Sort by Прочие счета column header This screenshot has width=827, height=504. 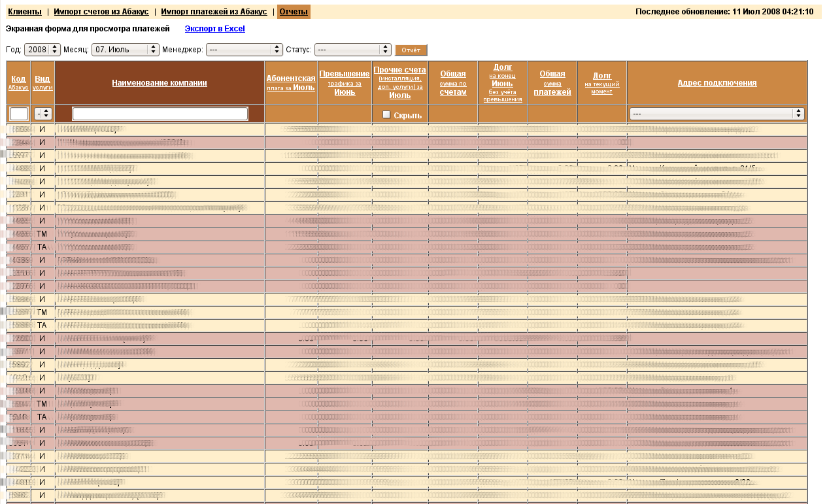(400, 82)
